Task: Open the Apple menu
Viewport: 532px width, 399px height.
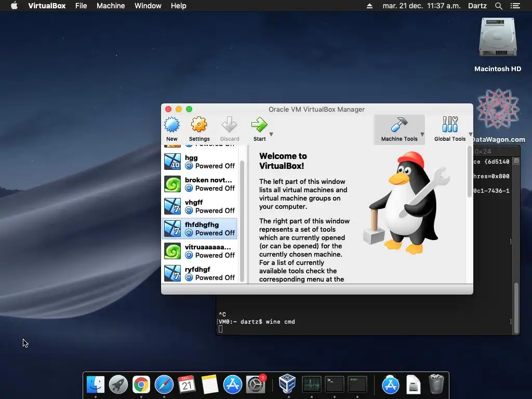Action: 14,6
